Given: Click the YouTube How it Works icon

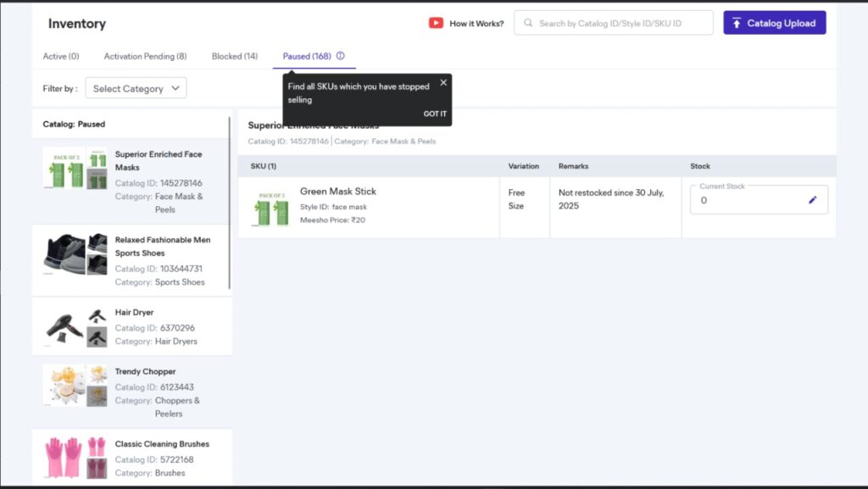Looking at the screenshot, I should (436, 23).
